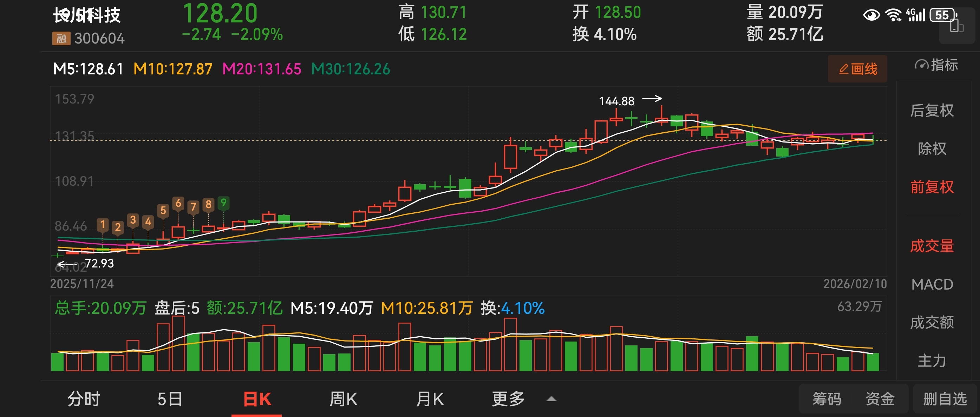Select 除权 adjustment option

click(x=932, y=148)
